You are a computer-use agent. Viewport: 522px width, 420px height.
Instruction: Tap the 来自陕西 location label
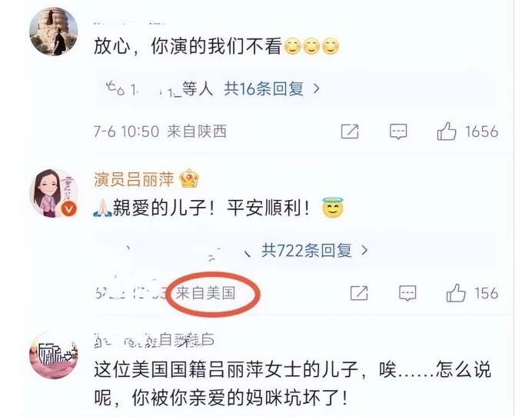click(x=197, y=132)
